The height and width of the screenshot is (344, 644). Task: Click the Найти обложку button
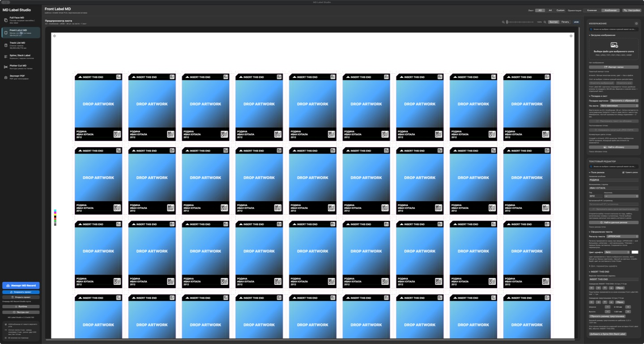point(614,147)
